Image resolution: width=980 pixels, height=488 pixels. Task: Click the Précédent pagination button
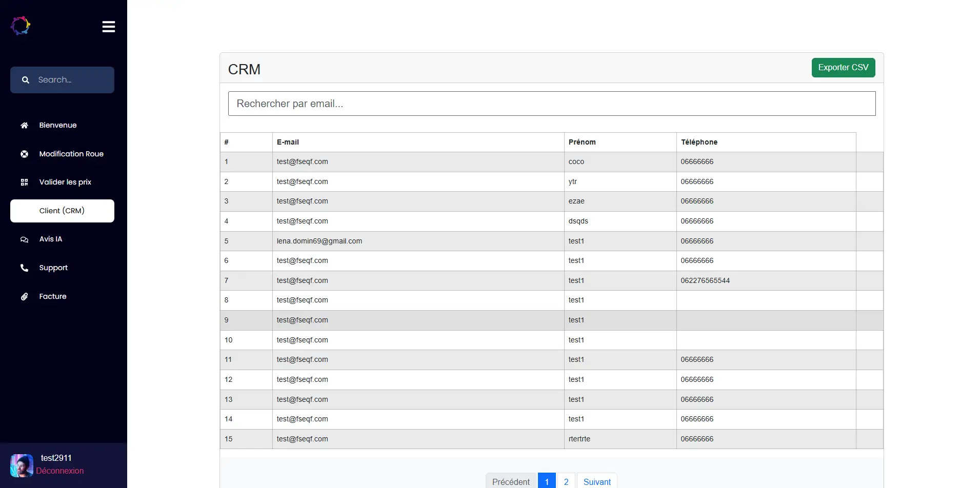[x=511, y=481]
